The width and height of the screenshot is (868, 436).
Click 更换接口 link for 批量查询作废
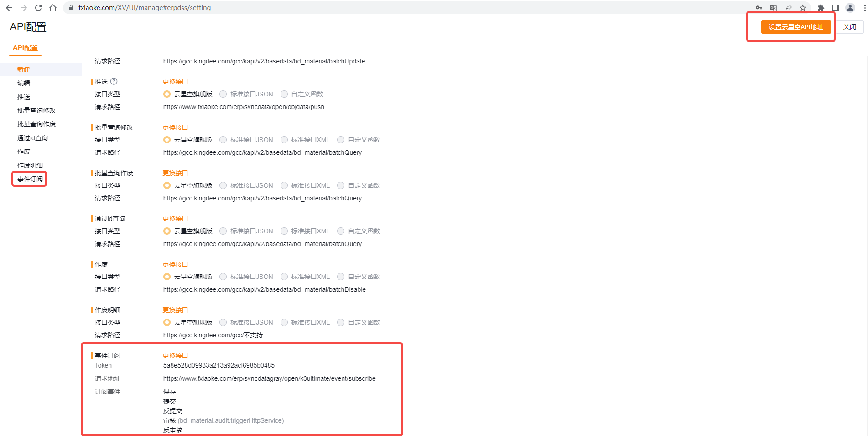176,173
